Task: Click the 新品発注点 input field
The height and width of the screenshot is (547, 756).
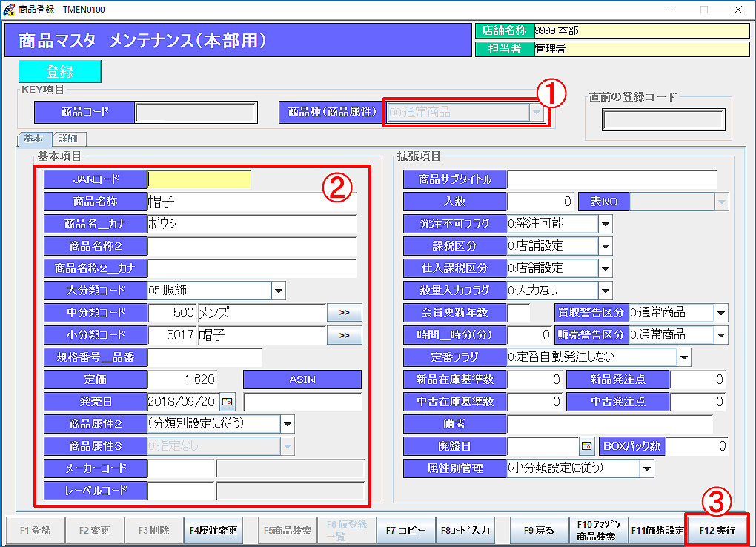Action: (x=698, y=379)
